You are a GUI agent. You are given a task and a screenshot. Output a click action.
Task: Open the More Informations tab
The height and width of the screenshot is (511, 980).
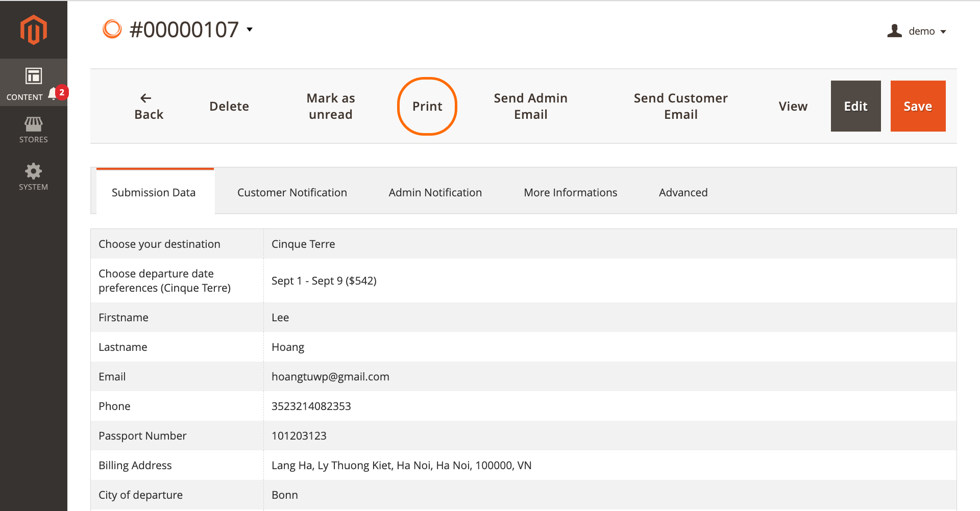click(x=570, y=192)
